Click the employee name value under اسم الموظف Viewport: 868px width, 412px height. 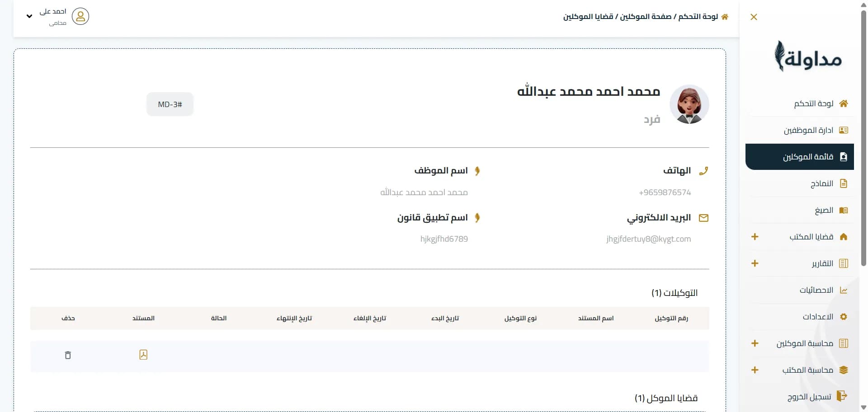424,192
